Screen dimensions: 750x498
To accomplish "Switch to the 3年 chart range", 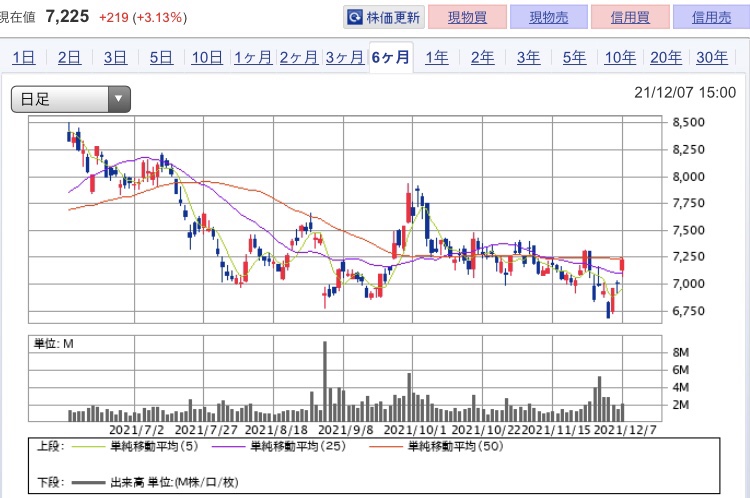I will click(529, 58).
